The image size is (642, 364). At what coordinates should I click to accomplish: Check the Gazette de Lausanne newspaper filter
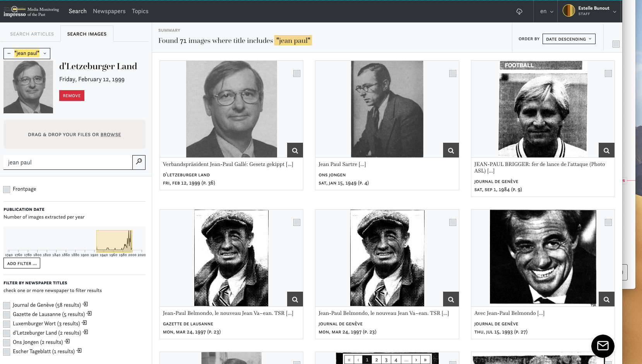click(7, 314)
